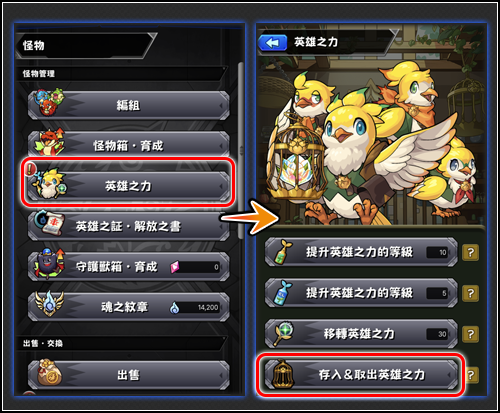Open 英雄之証・解放之書 scroll icon
This screenshot has height=413, width=500.
coord(49,223)
